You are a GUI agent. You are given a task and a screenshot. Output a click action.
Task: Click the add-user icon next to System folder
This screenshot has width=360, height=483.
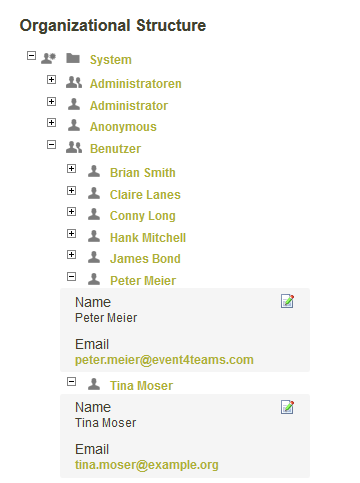[48, 58]
